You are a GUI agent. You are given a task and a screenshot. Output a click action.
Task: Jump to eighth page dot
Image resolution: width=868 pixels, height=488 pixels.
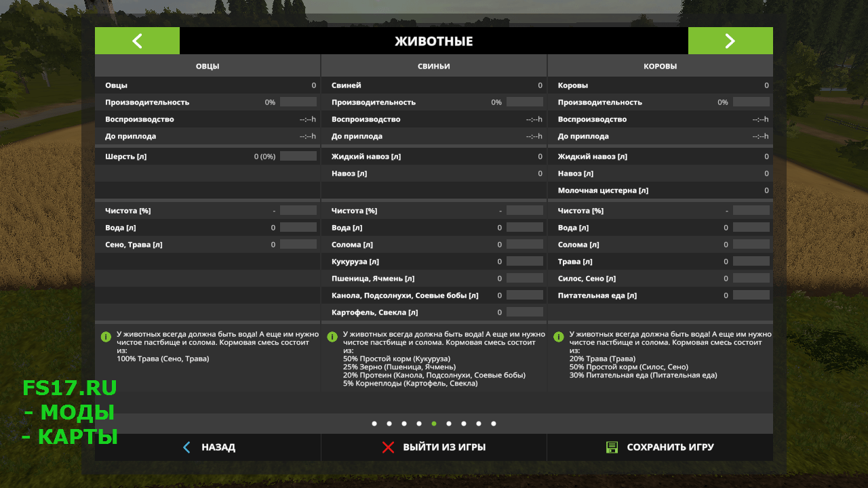(479, 424)
